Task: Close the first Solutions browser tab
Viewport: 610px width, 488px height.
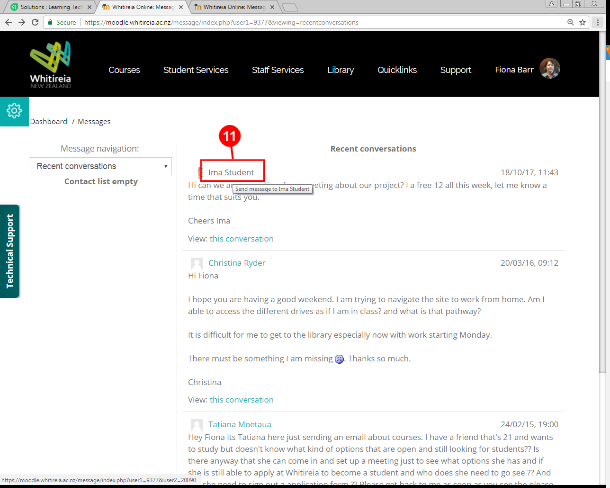Action: click(89, 7)
